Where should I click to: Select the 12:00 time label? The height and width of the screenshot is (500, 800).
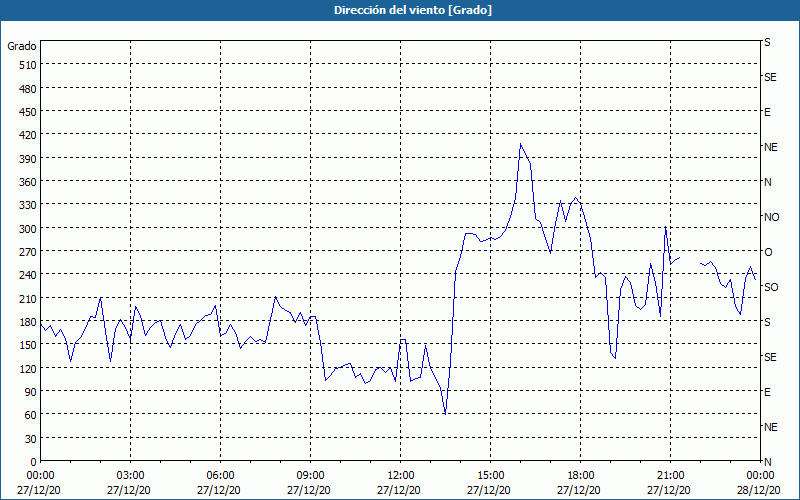tap(401, 476)
